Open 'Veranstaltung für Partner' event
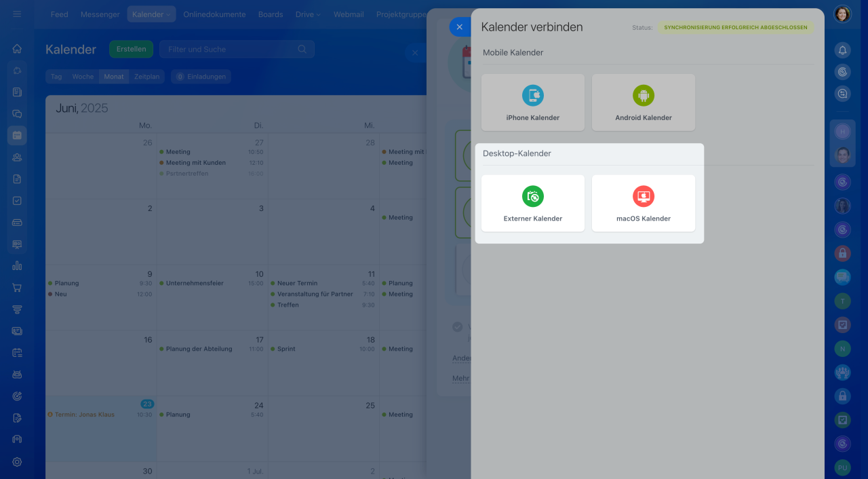The image size is (868, 479). [x=322, y=294]
